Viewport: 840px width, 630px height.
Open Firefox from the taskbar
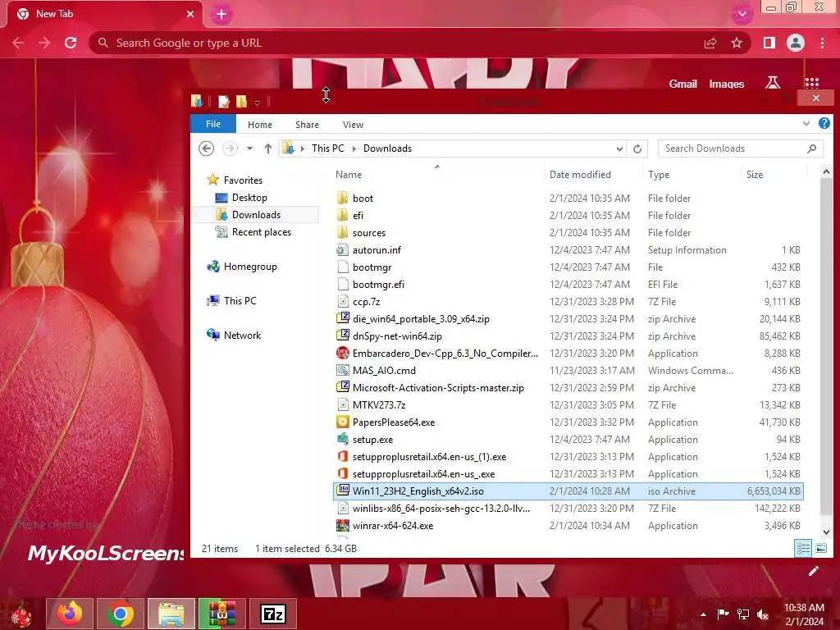(x=70, y=614)
